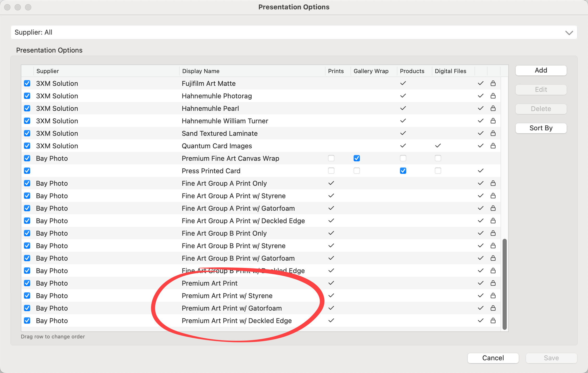Uncheck the Gallery Wrap box for Premium Fine Art Canvas Wrap
588x373 pixels.
click(x=356, y=158)
